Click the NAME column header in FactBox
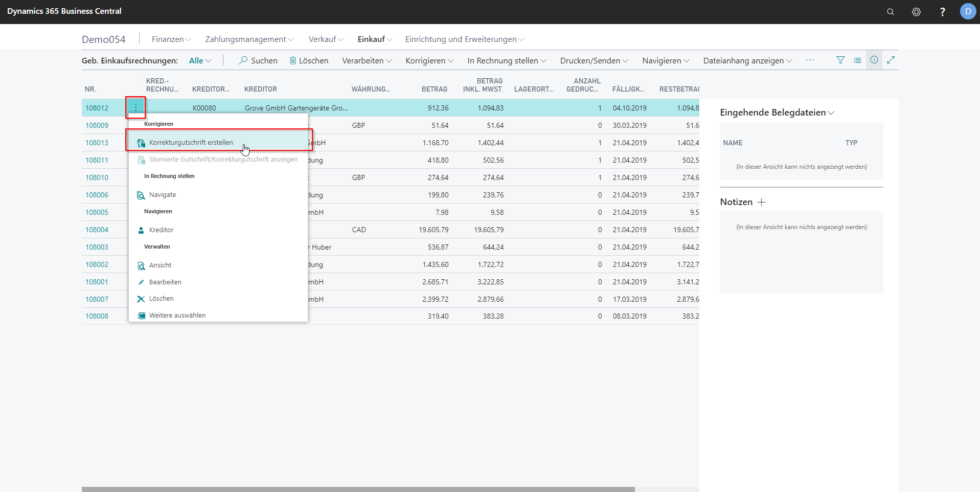 pos(733,143)
